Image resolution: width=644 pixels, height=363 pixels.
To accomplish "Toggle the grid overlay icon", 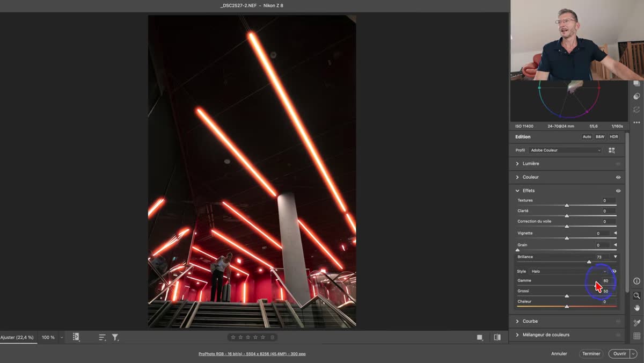I will [636, 336].
